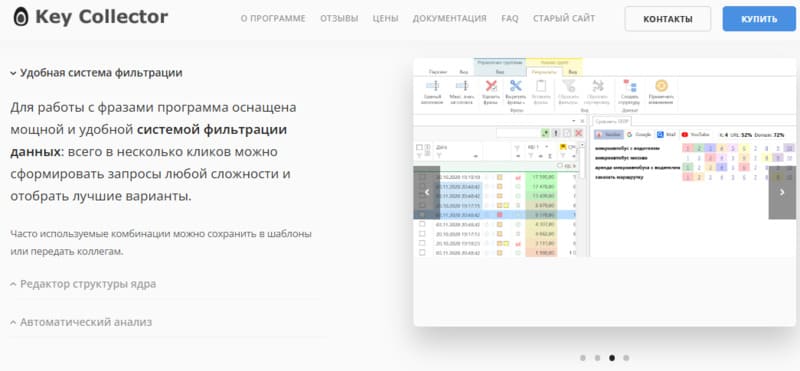This screenshot has height=371, width=800.
Task: Tick the checkbox for row 20.10.2020 19:18:23
Action: pyautogui.click(x=422, y=243)
